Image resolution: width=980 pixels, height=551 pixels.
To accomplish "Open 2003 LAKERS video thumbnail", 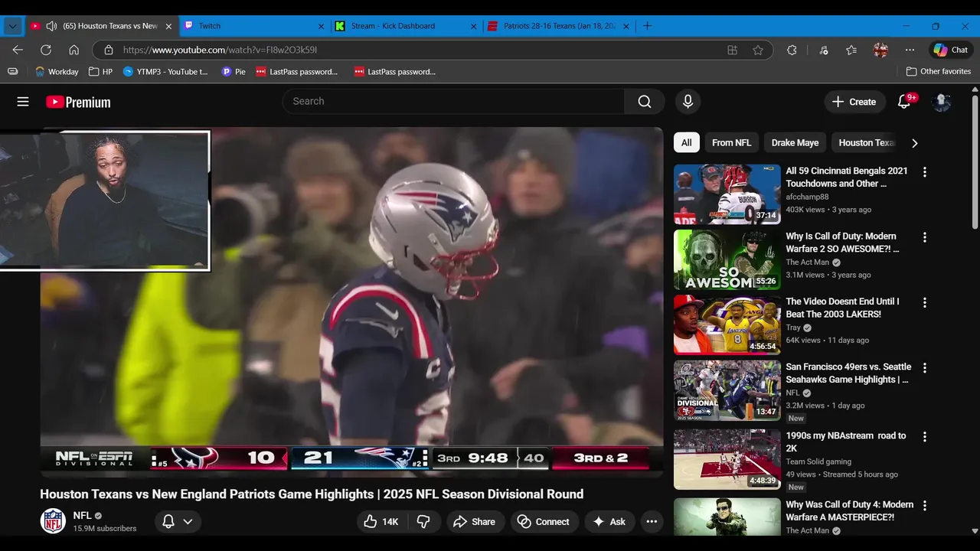I will pyautogui.click(x=727, y=325).
